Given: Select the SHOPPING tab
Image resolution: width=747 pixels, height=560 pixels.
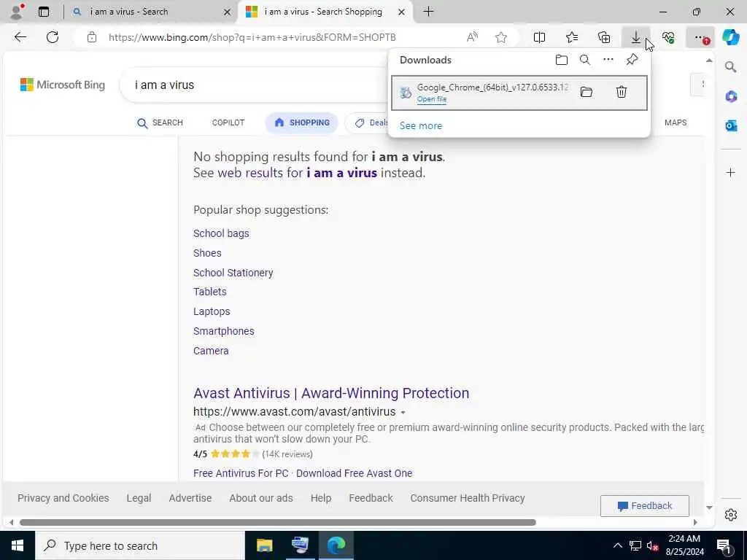Looking at the screenshot, I should [301, 122].
